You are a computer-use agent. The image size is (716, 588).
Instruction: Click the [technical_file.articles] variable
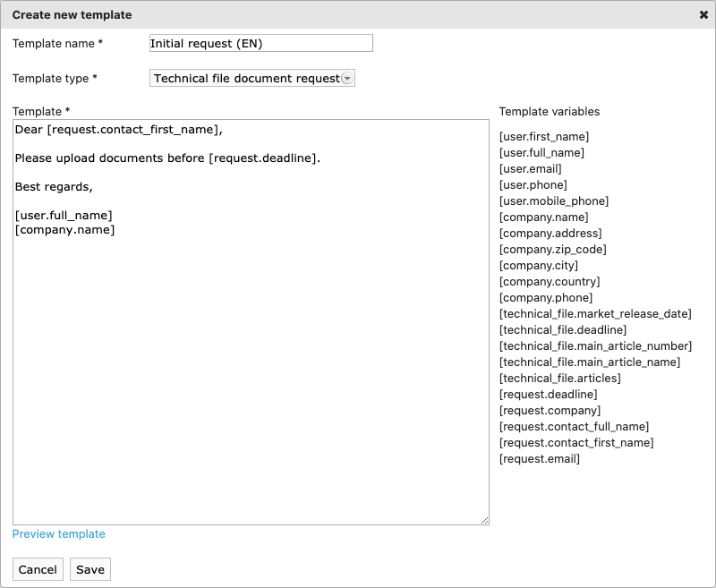pyautogui.click(x=560, y=379)
